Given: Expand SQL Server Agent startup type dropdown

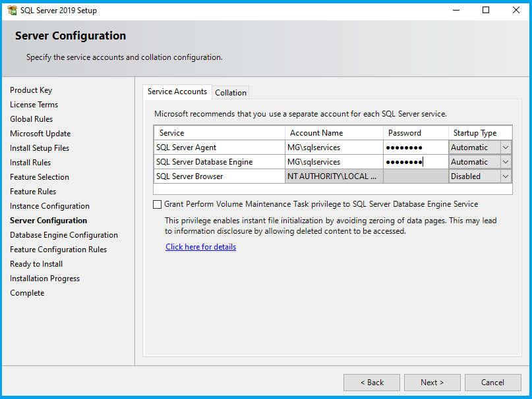Looking at the screenshot, I should [506, 147].
